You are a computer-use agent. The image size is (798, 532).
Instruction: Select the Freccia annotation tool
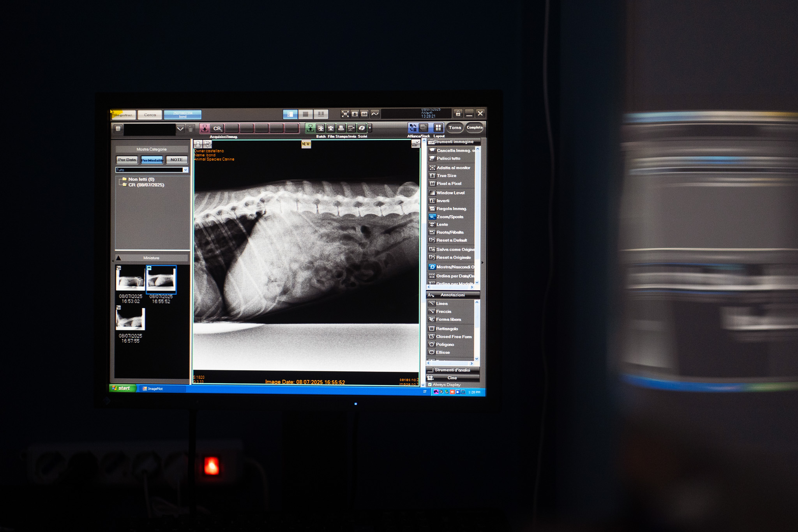coord(443,311)
